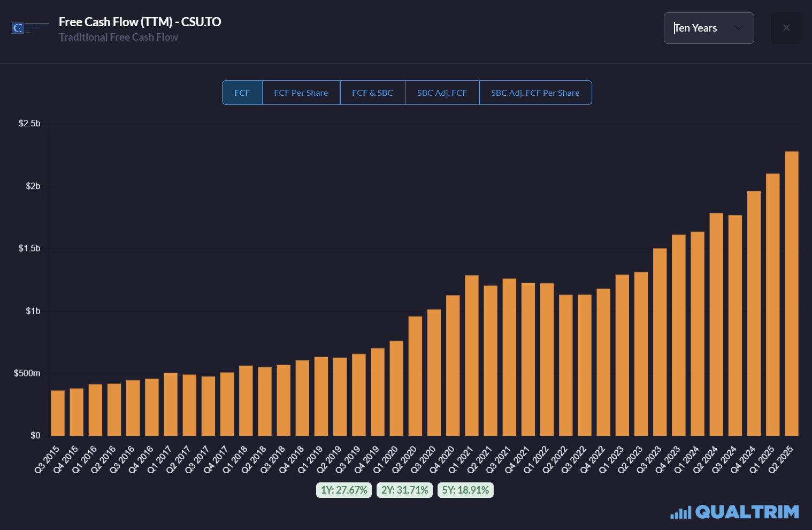Switch to the FCF & SBC tab

373,93
